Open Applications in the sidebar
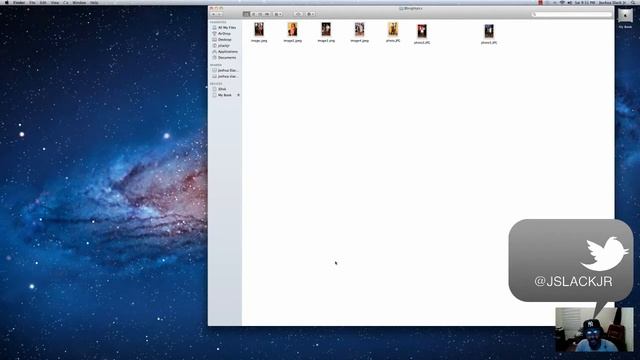640x360 pixels. click(225, 52)
